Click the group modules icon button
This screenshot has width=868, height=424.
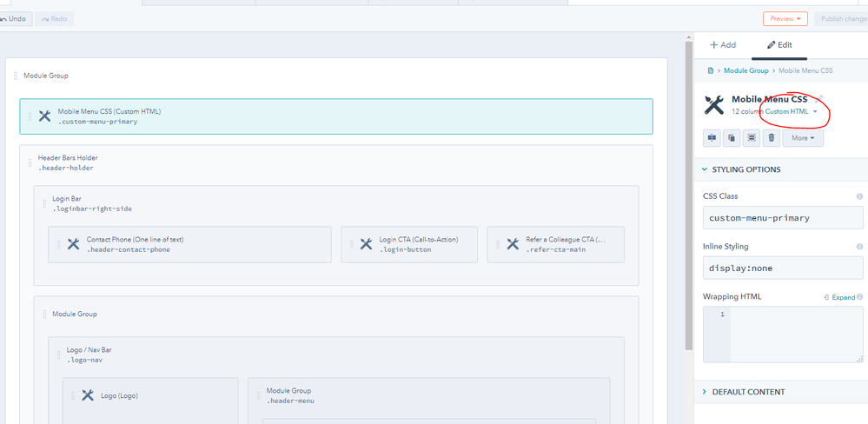(x=752, y=138)
